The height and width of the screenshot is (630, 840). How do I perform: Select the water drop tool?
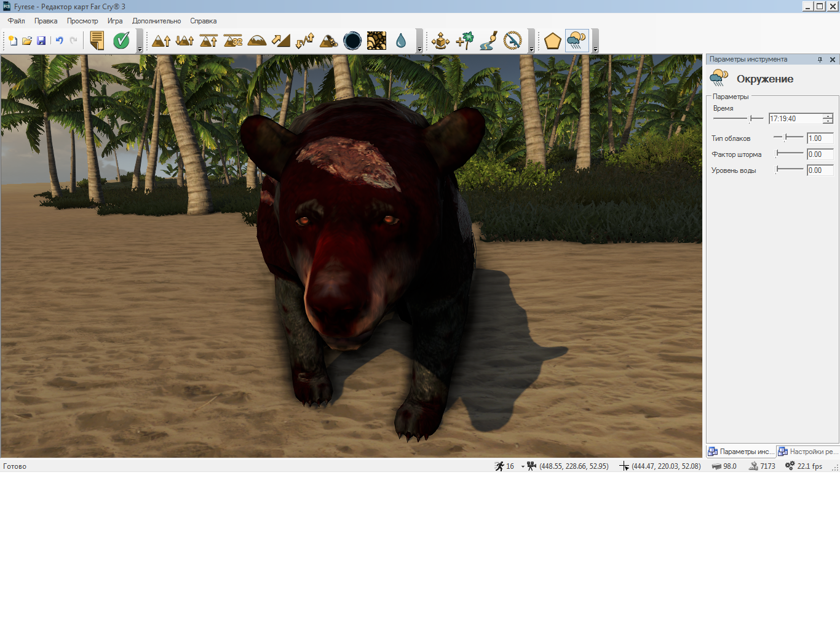pyautogui.click(x=401, y=41)
